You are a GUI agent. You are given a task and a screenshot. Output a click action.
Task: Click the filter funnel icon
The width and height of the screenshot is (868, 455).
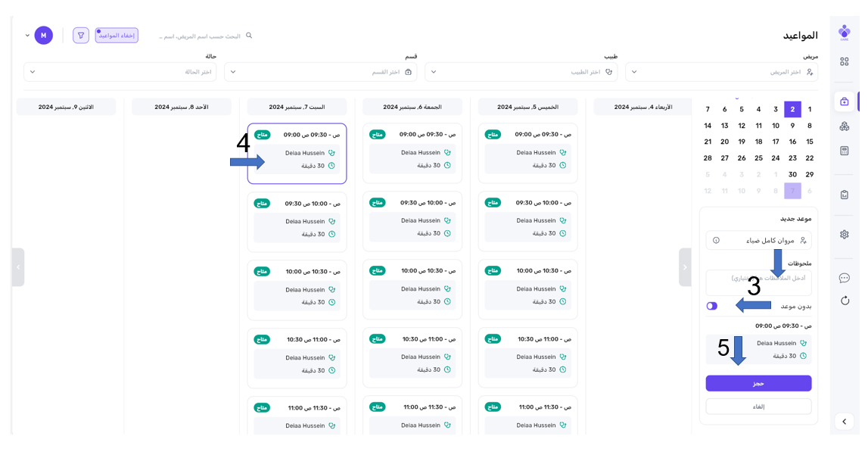(x=81, y=36)
